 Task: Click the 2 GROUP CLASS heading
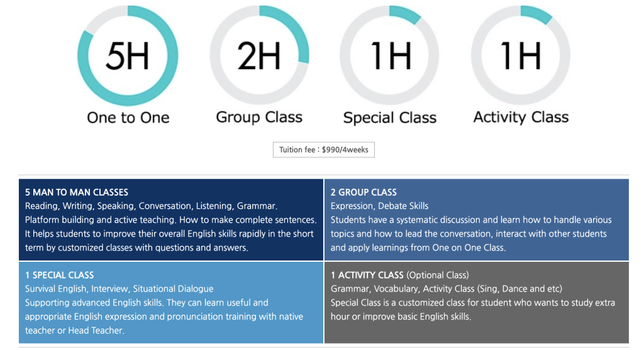click(x=364, y=193)
